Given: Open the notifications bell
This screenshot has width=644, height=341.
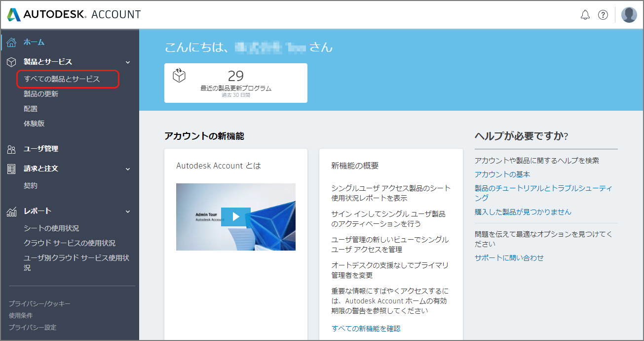Looking at the screenshot, I should pos(585,15).
